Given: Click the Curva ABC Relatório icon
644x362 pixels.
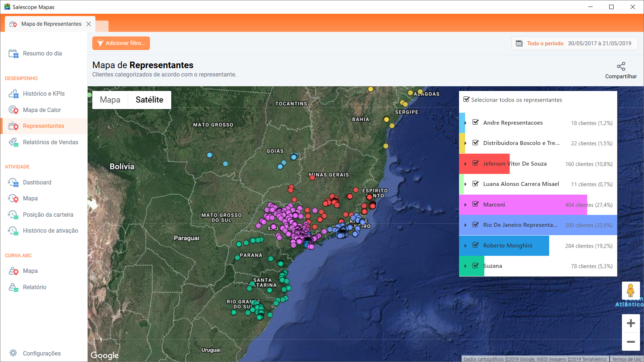Looking at the screenshot, I should coord(13,287).
